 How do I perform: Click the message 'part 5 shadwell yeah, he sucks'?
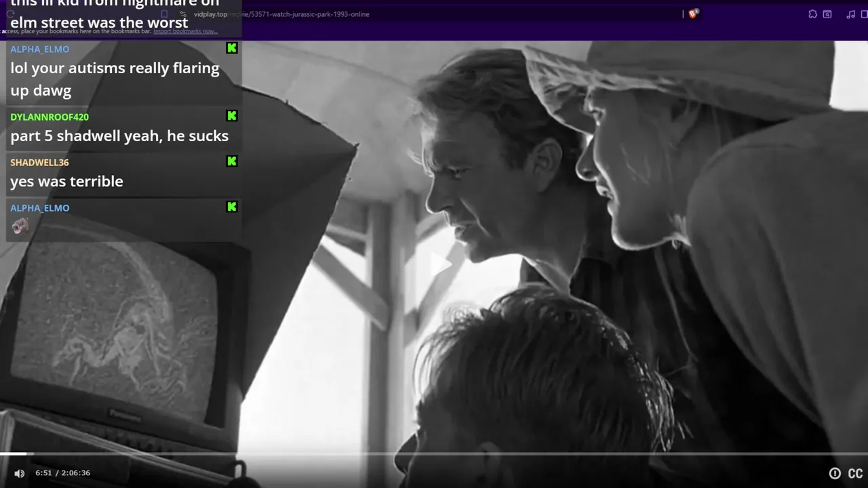119,136
